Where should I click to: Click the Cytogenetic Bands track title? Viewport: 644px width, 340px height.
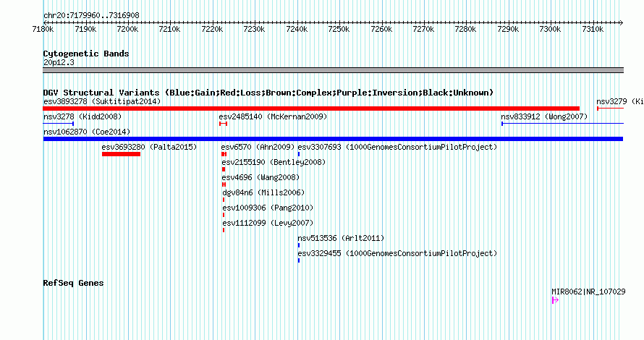tap(86, 54)
